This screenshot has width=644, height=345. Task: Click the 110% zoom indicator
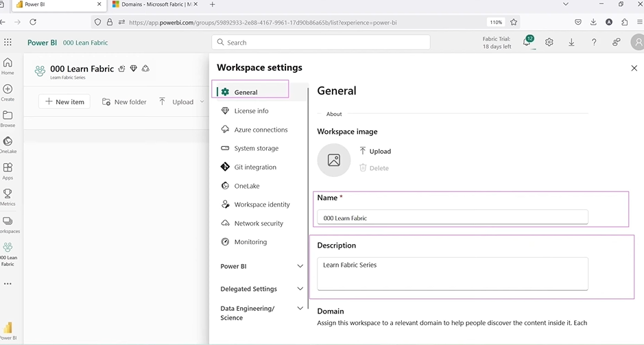pyautogui.click(x=496, y=22)
